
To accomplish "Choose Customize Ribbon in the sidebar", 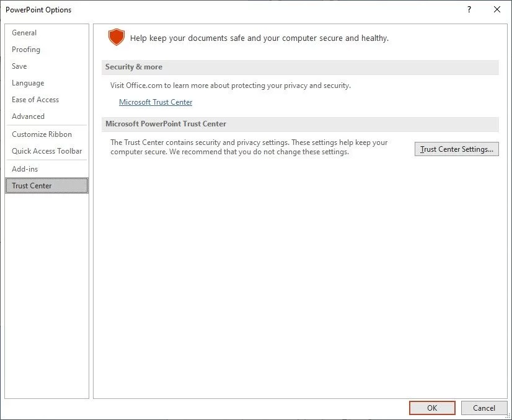I will [46, 134].
